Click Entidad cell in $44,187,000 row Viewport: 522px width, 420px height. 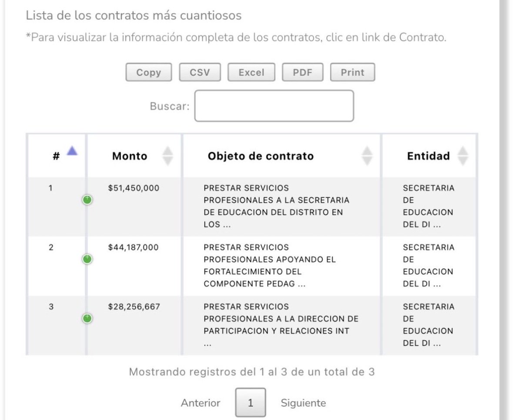(428, 266)
